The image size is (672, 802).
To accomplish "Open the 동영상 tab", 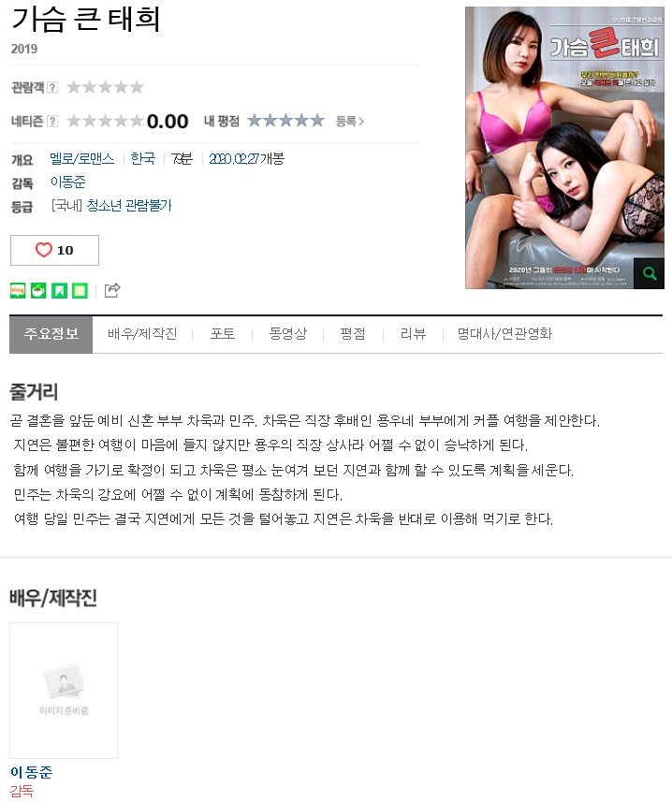I will click(x=288, y=334).
